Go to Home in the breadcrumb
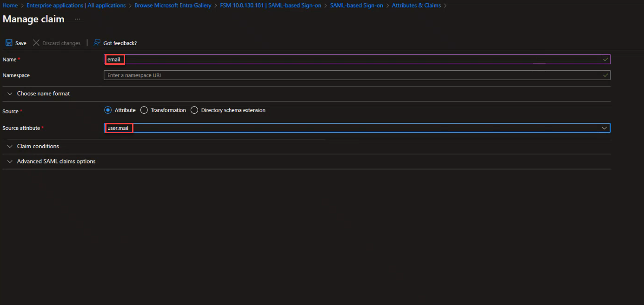 pyautogui.click(x=10, y=6)
